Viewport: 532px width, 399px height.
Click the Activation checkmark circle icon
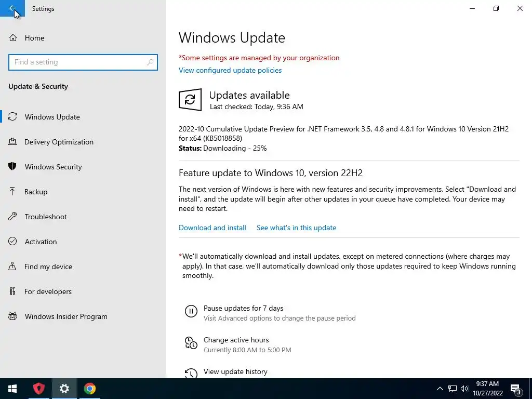tap(12, 241)
